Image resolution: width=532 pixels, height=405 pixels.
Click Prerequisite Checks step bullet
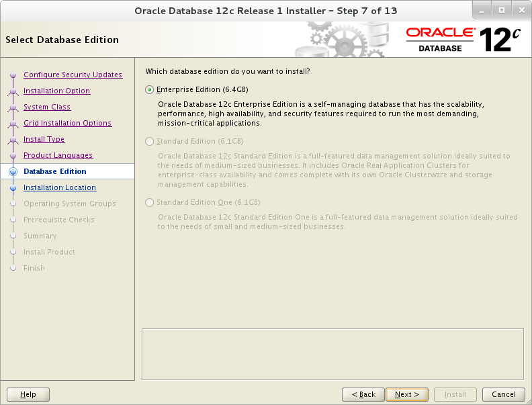[13, 220]
